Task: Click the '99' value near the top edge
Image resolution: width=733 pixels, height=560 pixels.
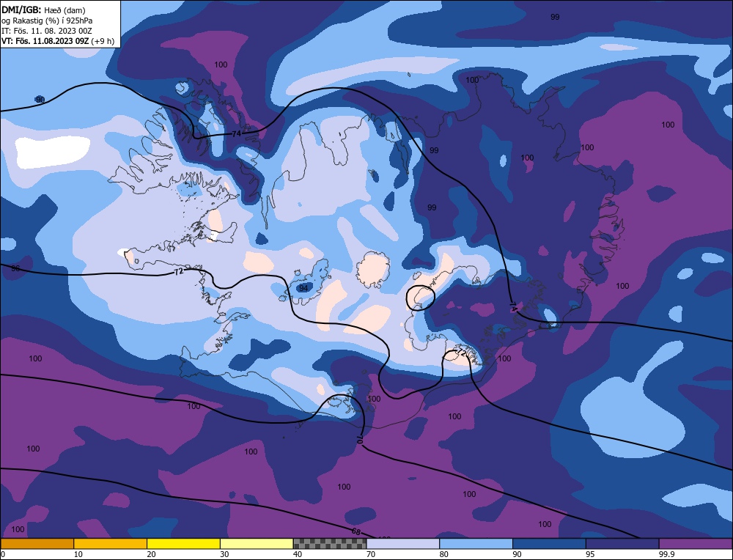Action: point(555,17)
